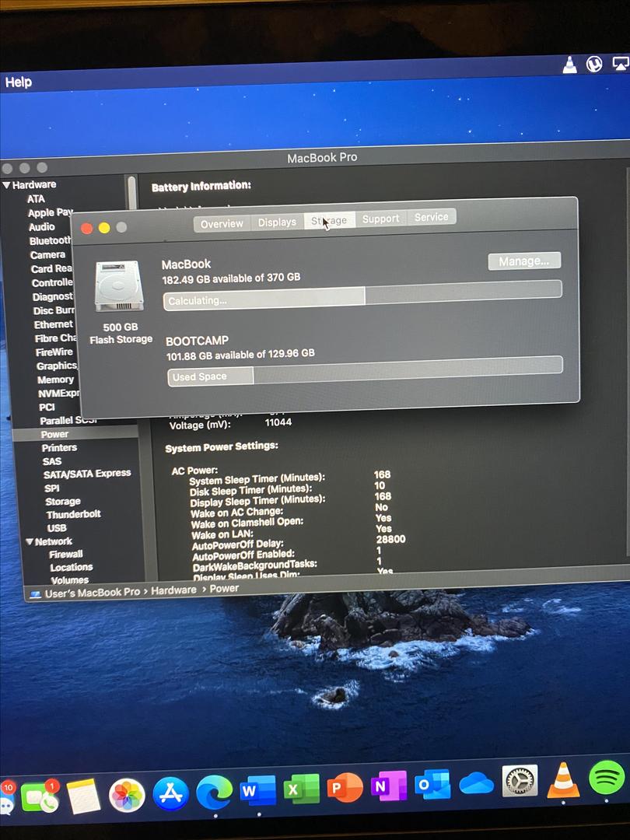Click the VLC menu bar status icon
This screenshot has width=630, height=840.
[x=569, y=65]
